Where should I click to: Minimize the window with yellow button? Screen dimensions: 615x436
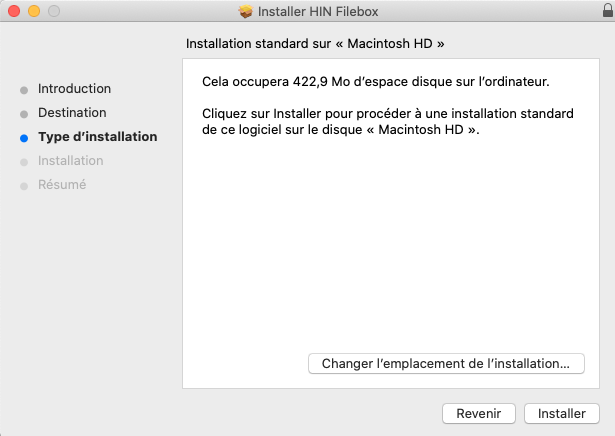34,11
